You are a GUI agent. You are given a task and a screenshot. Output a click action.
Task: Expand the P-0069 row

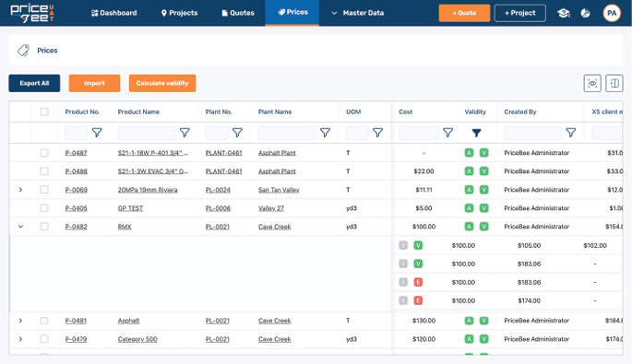20,190
